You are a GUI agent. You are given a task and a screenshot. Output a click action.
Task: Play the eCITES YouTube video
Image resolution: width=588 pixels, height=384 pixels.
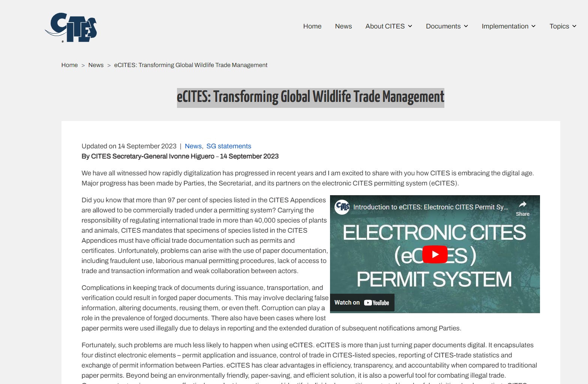435,254
